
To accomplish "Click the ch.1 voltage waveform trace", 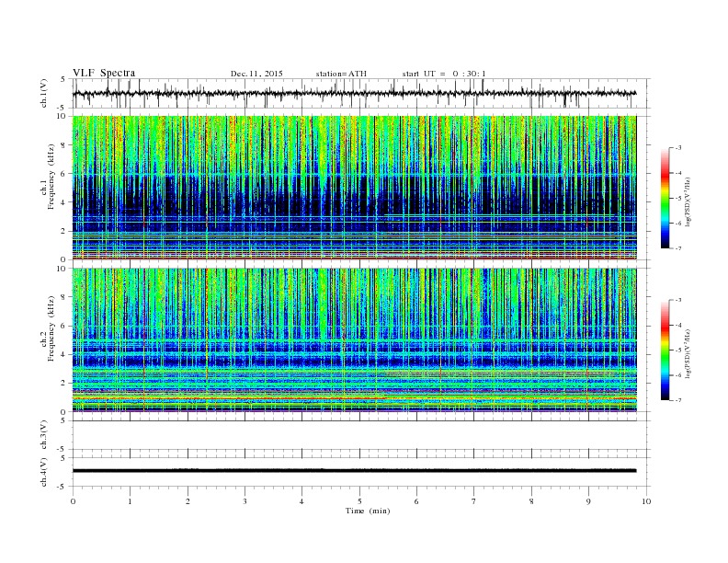I will tap(354, 93).
